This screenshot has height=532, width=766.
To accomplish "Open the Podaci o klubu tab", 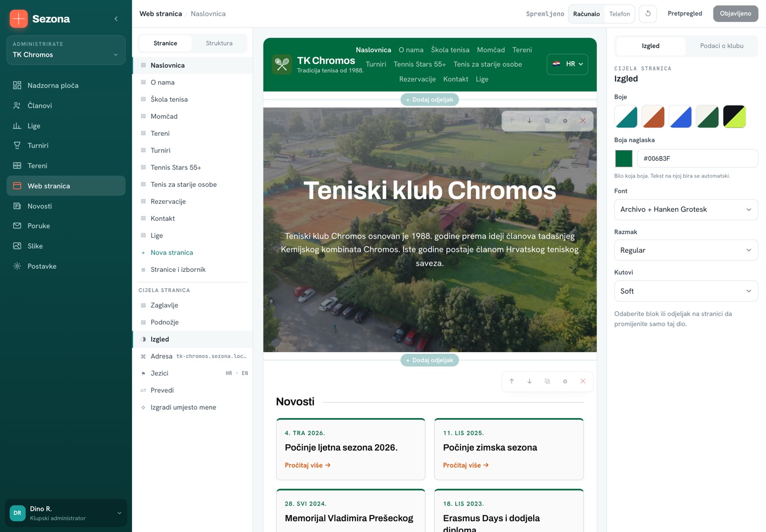I will (x=722, y=46).
